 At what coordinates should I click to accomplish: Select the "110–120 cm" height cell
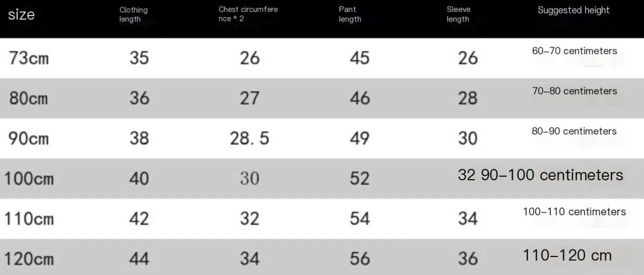[567, 255]
